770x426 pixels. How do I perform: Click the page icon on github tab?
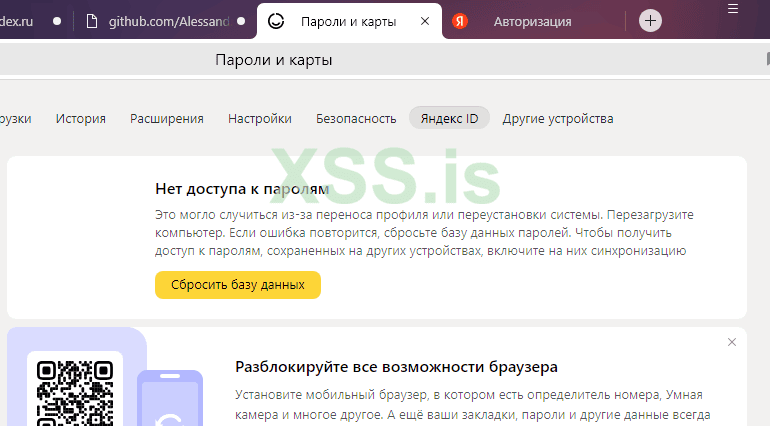(x=92, y=21)
